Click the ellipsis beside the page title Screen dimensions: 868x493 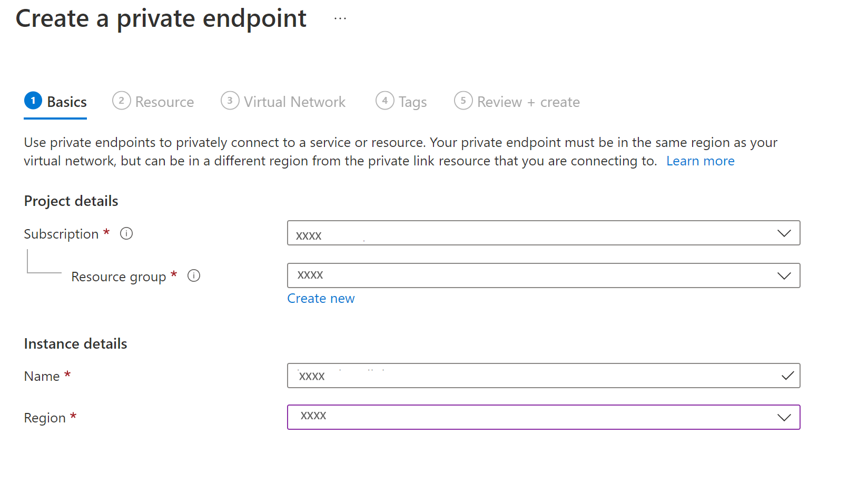(340, 17)
